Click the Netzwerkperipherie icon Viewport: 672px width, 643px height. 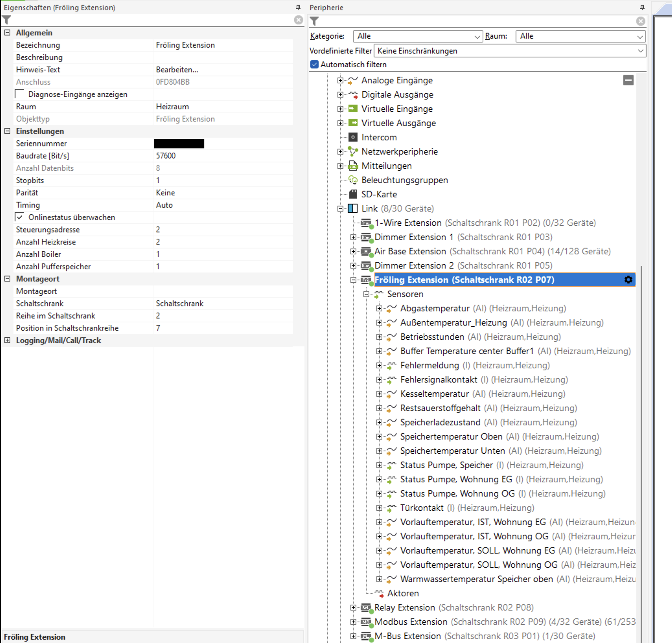pyautogui.click(x=352, y=151)
